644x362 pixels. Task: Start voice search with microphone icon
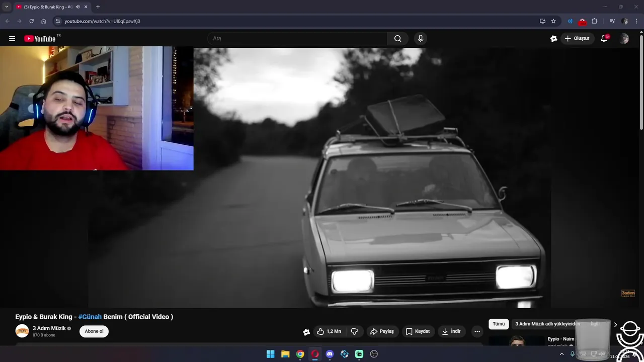(421, 39)
